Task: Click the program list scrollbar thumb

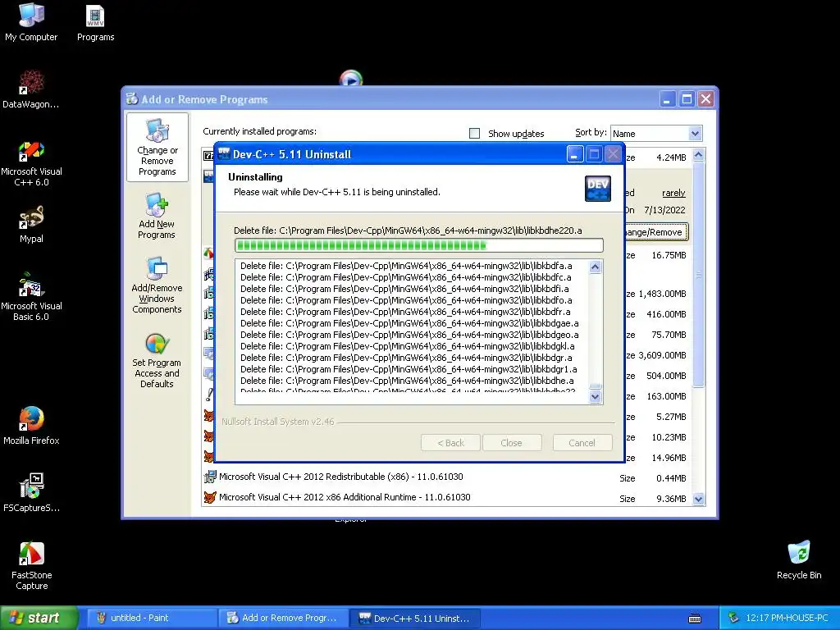Action: [698, 274]
